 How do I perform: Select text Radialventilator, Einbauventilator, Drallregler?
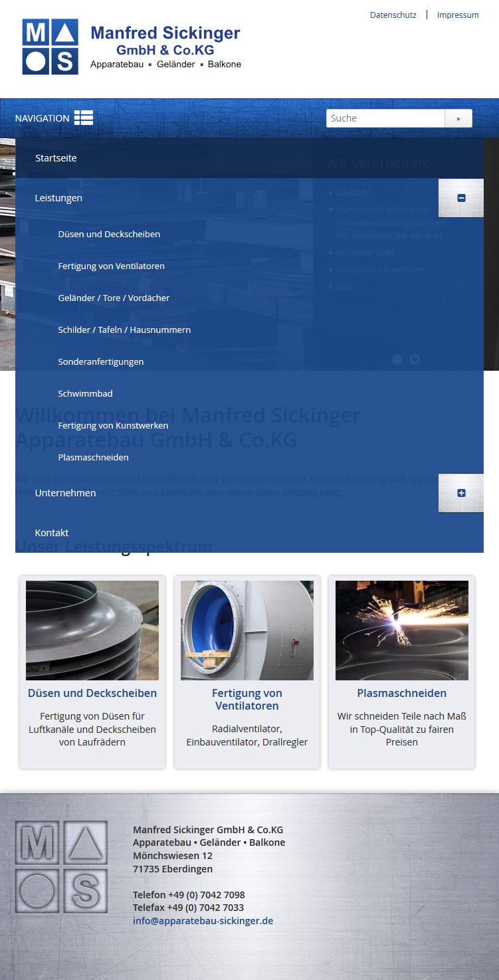tap(247, 735)
